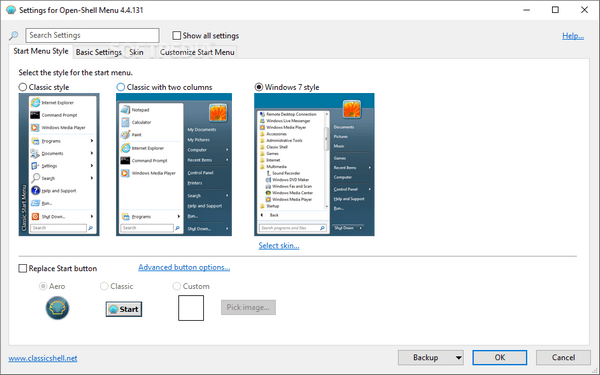600x375 pixels.
Task: Select the Aero button radio option
Action: click(43, 286)
